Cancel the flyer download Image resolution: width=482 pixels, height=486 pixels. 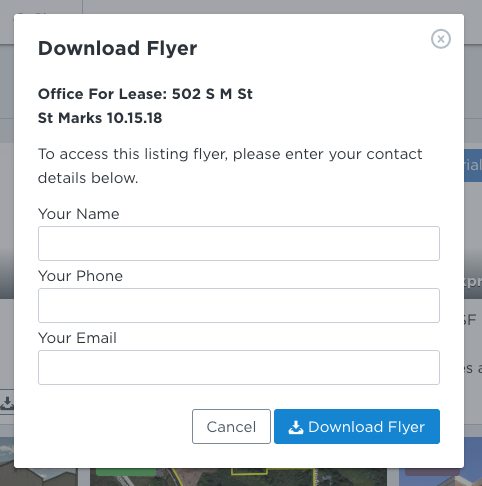tap(231, 427)
